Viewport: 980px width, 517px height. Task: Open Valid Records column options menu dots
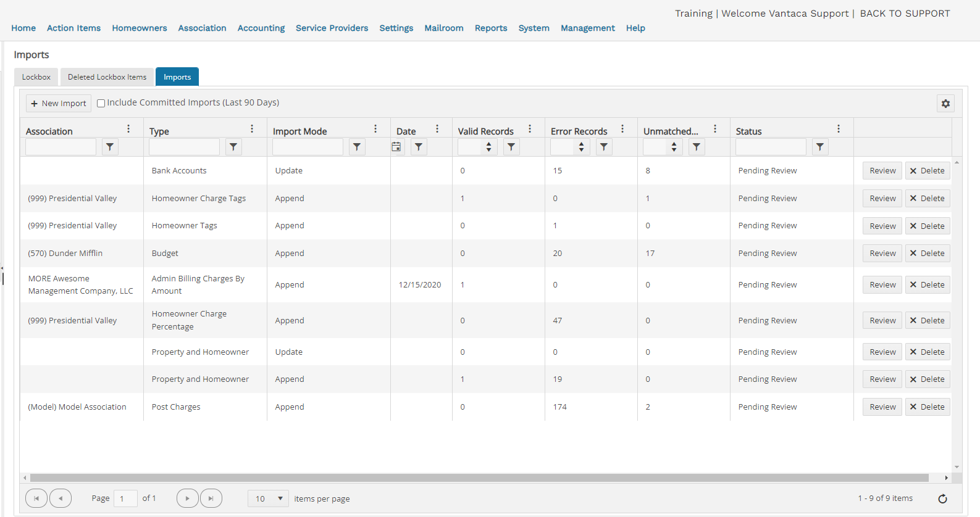(530, 129)
